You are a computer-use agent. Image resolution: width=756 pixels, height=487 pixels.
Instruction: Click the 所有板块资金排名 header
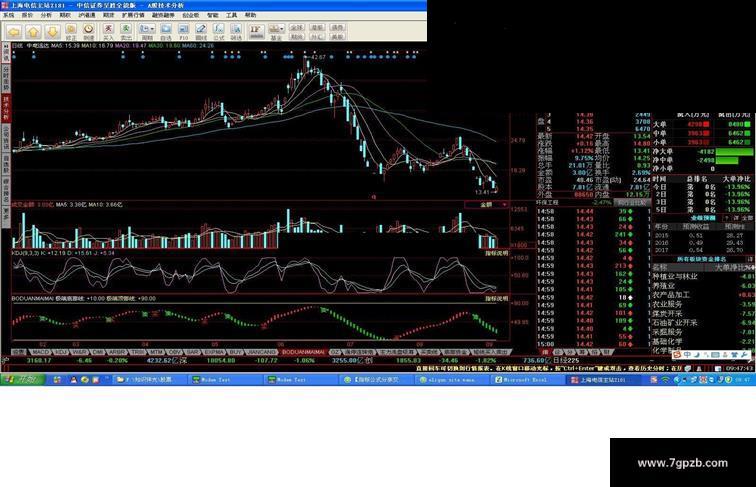702,259
